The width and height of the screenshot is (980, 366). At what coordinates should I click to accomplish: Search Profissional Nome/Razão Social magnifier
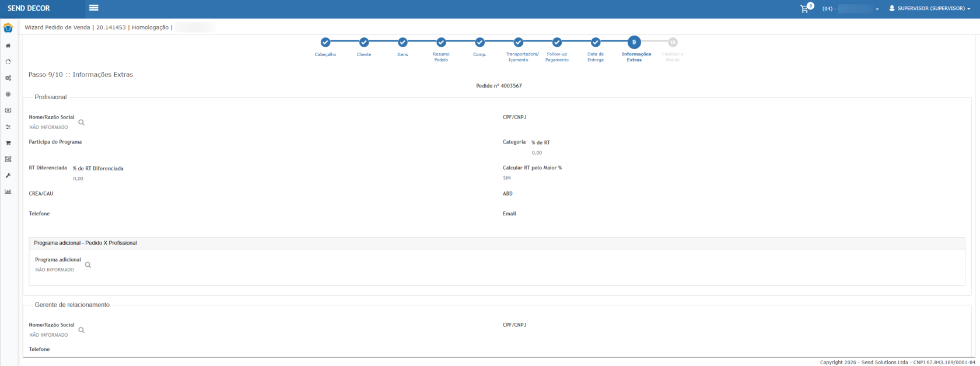(82, 123)
